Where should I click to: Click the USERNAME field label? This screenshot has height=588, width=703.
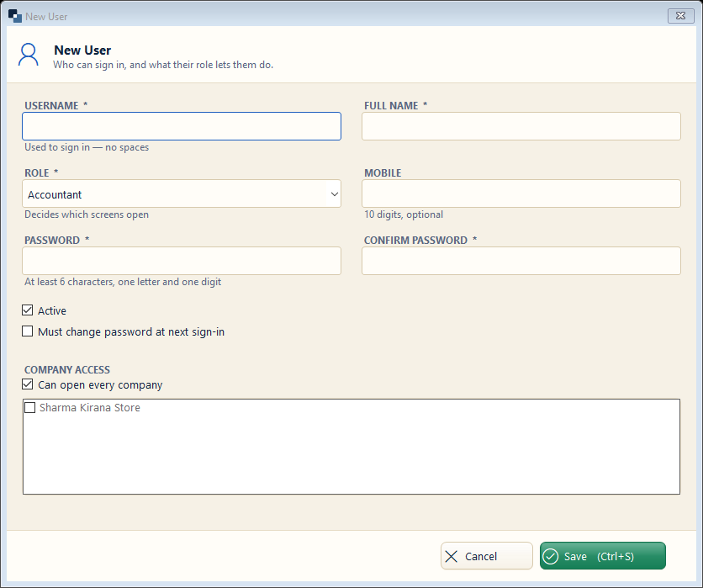click(x=56, y=105)
